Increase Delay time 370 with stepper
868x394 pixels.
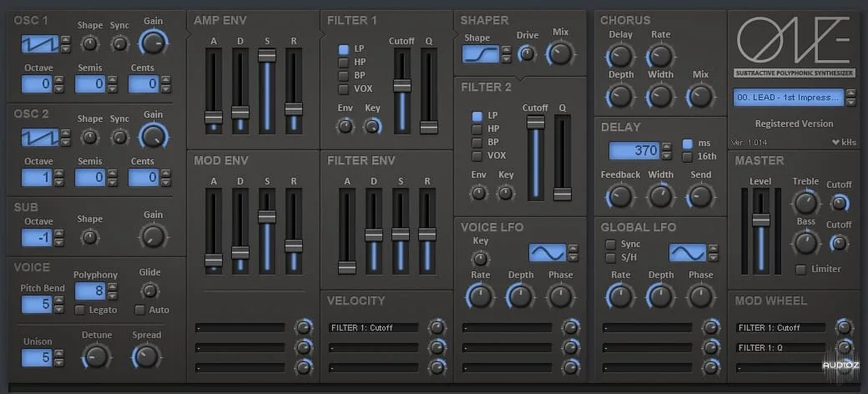click(667, 147)
